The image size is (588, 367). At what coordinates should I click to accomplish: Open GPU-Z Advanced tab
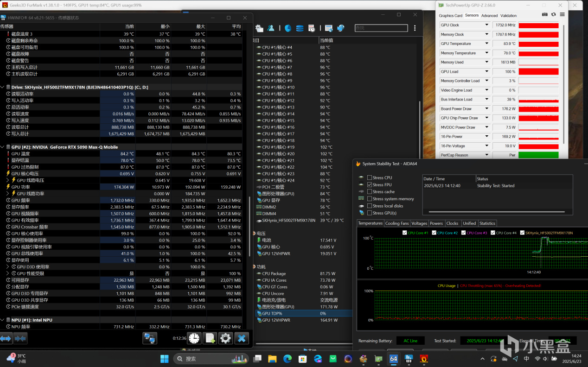tap(489, 16)
